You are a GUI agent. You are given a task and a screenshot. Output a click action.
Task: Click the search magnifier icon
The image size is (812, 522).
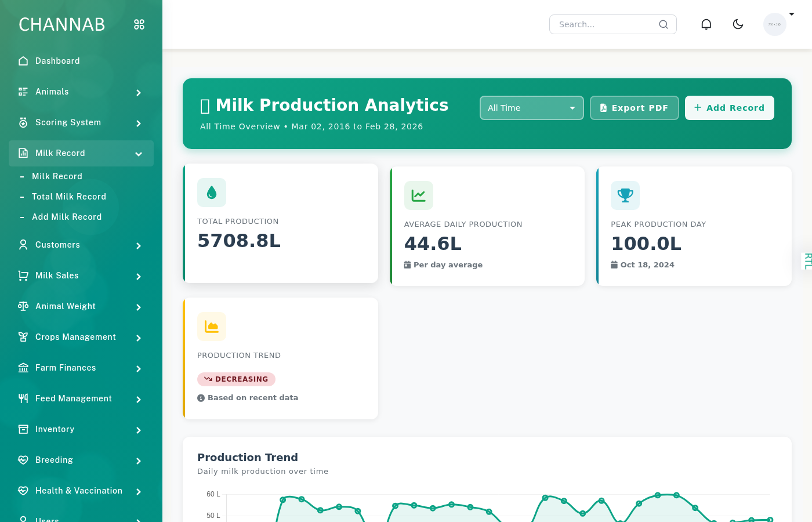(663, 24)
